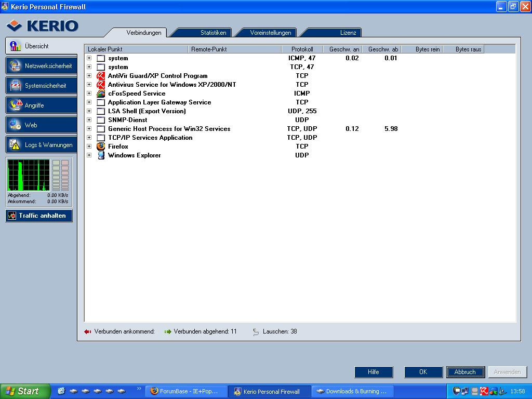
Task: Click the Firefox icon in the list
Action: click(x=101, y=146)
